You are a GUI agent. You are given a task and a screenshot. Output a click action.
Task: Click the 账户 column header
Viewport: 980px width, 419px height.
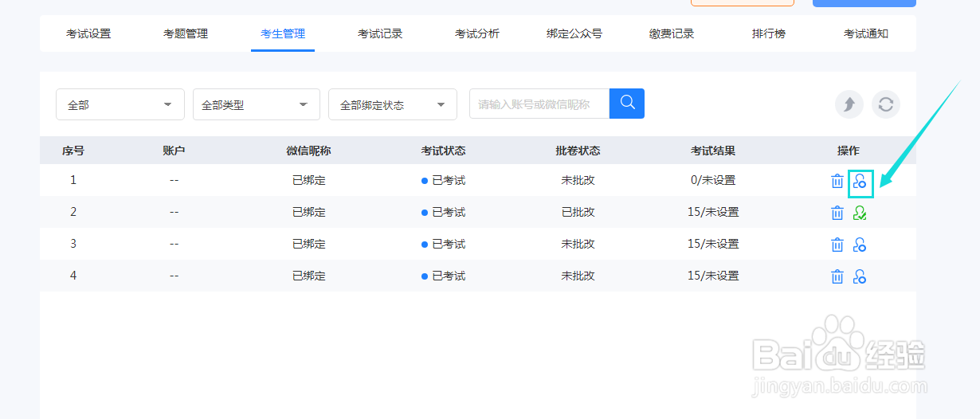174,151
